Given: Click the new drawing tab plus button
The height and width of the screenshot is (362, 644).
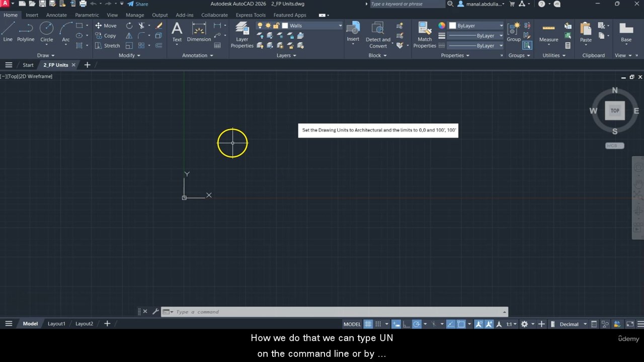Looking at the screenshot, I should [87, 65].
